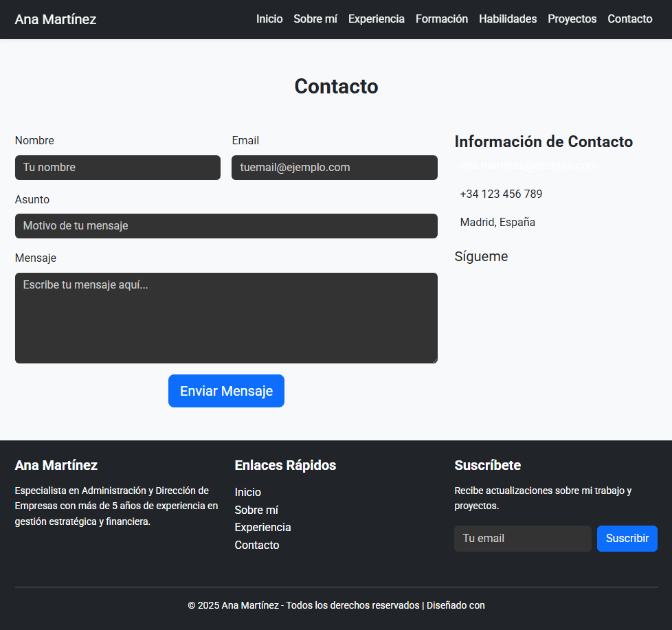This screenshot has width=672, height=630.
Task: Jump to Proyectos from the navbar
Action: click(x=572, y=19)
